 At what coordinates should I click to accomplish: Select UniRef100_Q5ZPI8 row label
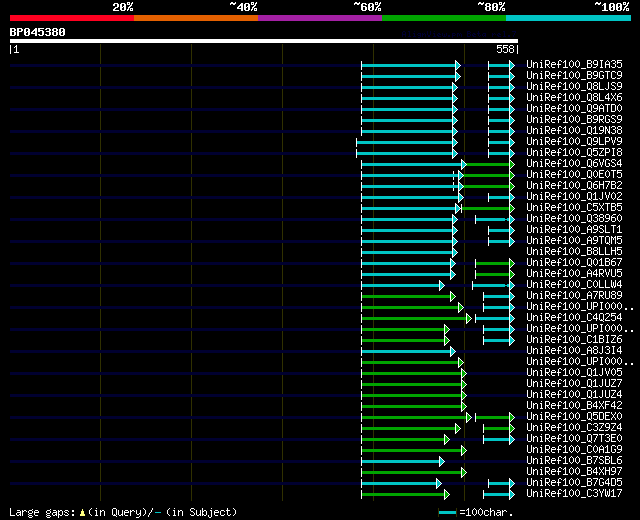pyautogui.click(x=574, y=153)
